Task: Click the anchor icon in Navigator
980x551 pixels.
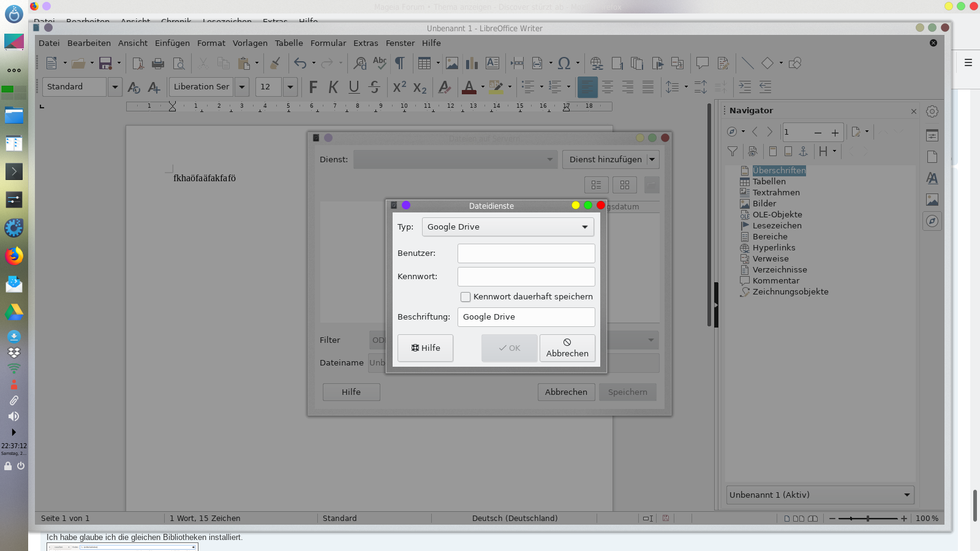Action: [804, 151]
